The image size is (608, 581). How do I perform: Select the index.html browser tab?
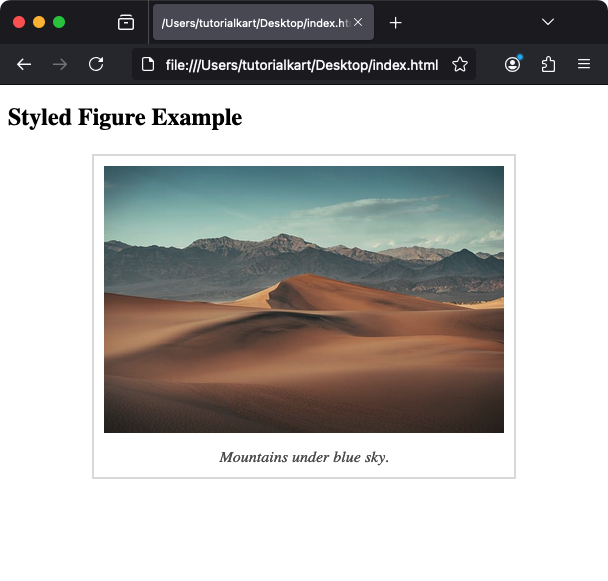pos(263,22)
